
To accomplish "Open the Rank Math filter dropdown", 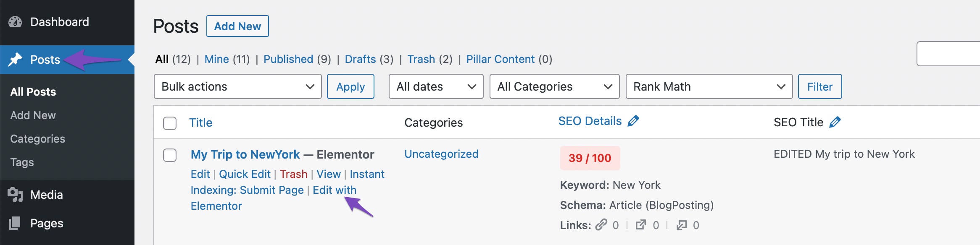I will (709, 87).
